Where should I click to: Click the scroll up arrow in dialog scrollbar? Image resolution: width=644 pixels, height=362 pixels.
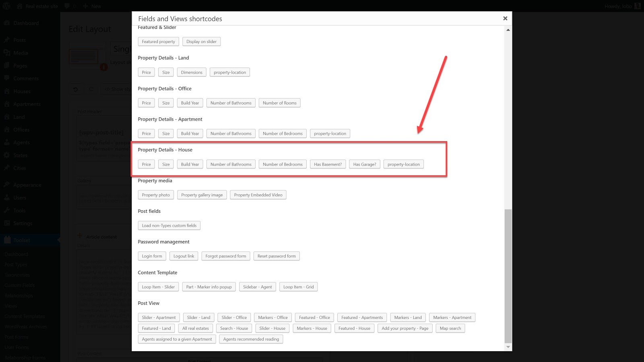(x=508, y=30)
